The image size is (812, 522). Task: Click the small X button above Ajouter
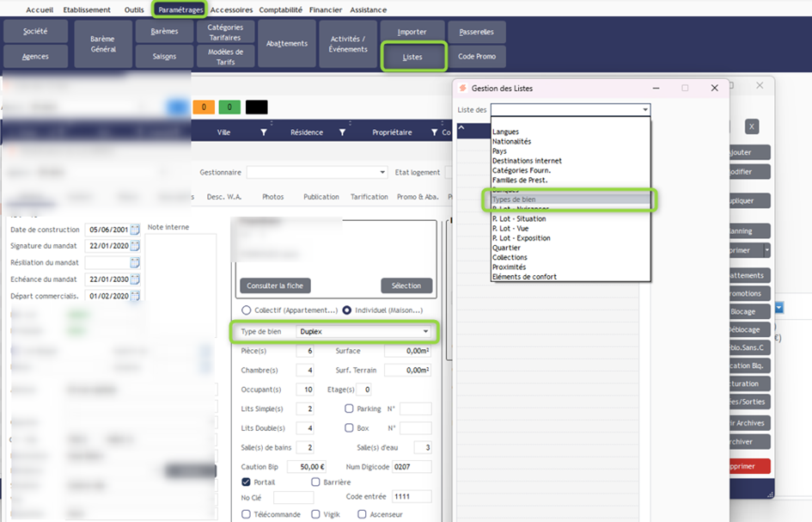tap(752, 126)
